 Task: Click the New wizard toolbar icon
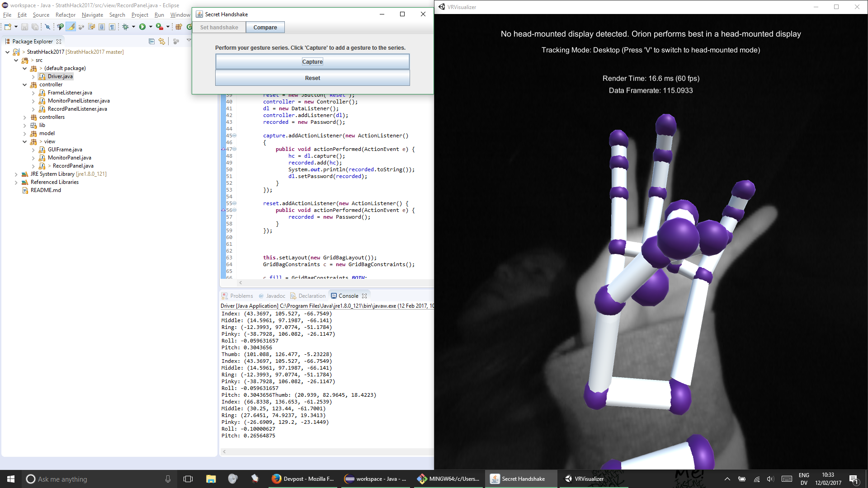8,27
